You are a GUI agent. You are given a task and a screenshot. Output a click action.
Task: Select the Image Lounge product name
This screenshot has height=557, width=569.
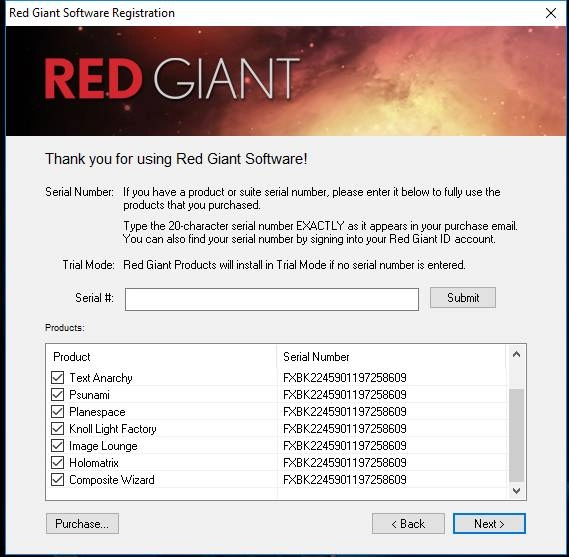click(x=103, y=446)
